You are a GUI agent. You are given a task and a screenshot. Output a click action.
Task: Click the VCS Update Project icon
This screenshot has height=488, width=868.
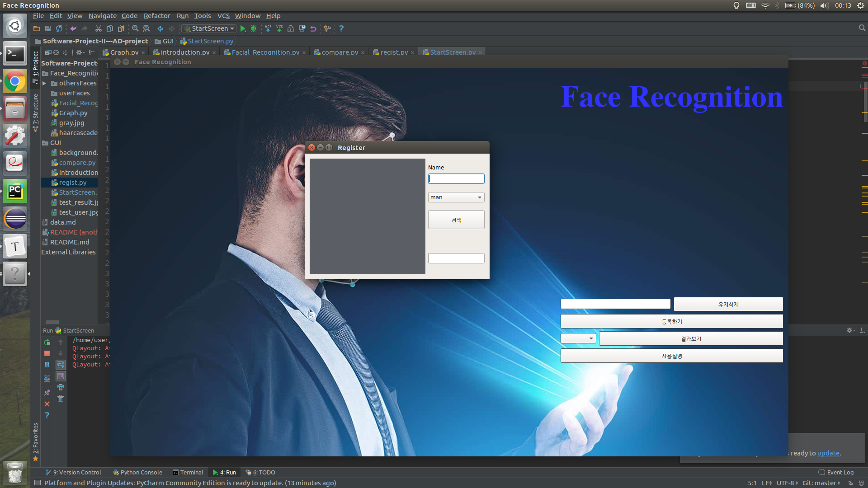tap(268, 28)
